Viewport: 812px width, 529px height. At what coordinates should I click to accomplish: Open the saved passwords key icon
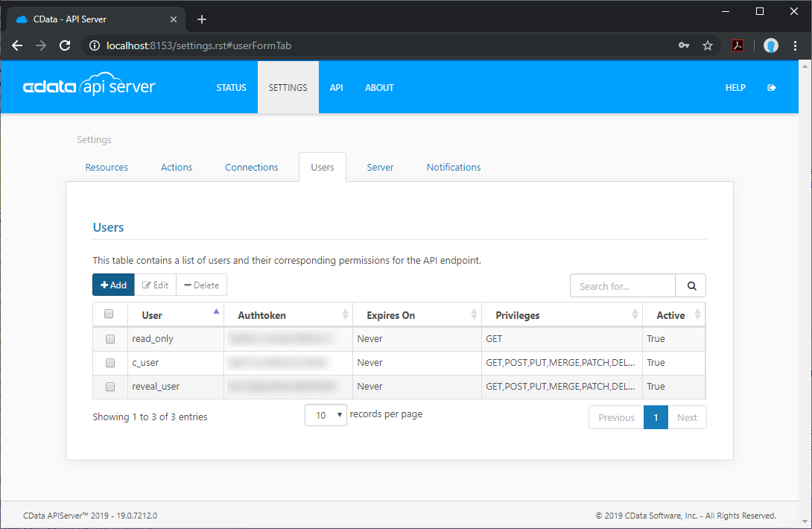coord(683,45)
